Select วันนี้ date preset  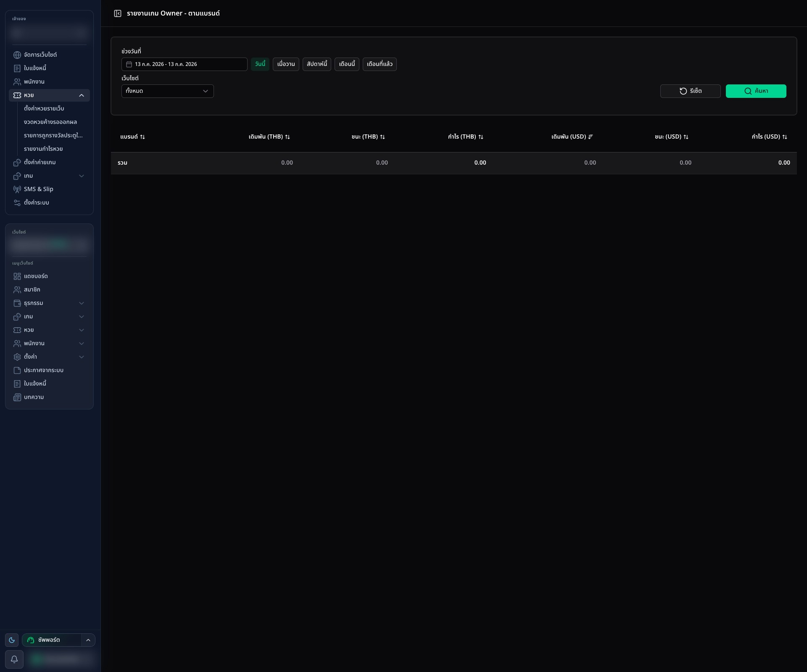coord(260,64)
